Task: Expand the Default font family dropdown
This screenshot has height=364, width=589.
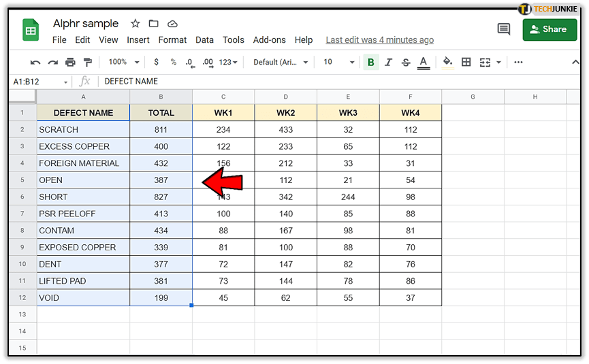Action: point(281,62)
